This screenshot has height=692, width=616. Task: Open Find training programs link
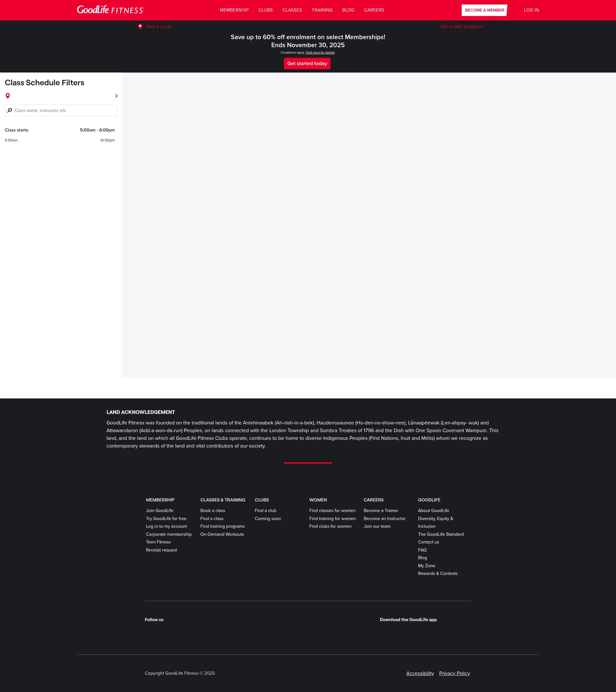pos(222,526)
